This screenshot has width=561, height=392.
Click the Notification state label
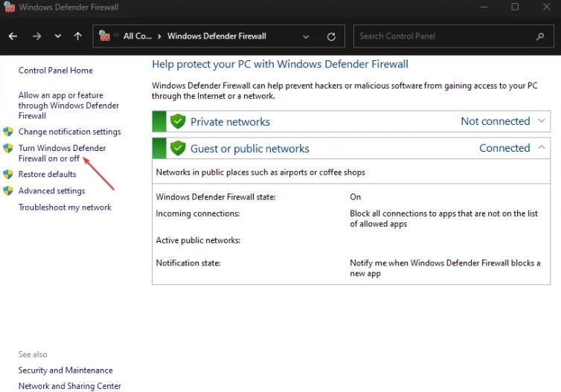point(188,263)
